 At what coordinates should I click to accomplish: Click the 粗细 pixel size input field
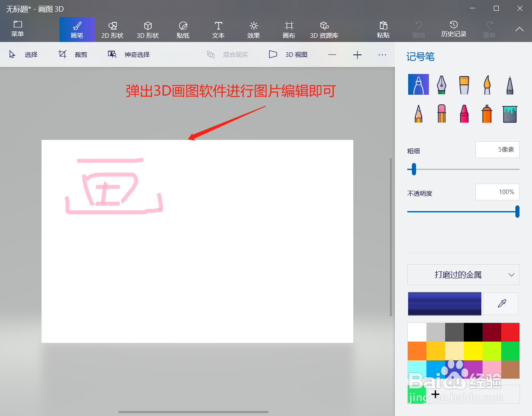(x=497, y=150)
